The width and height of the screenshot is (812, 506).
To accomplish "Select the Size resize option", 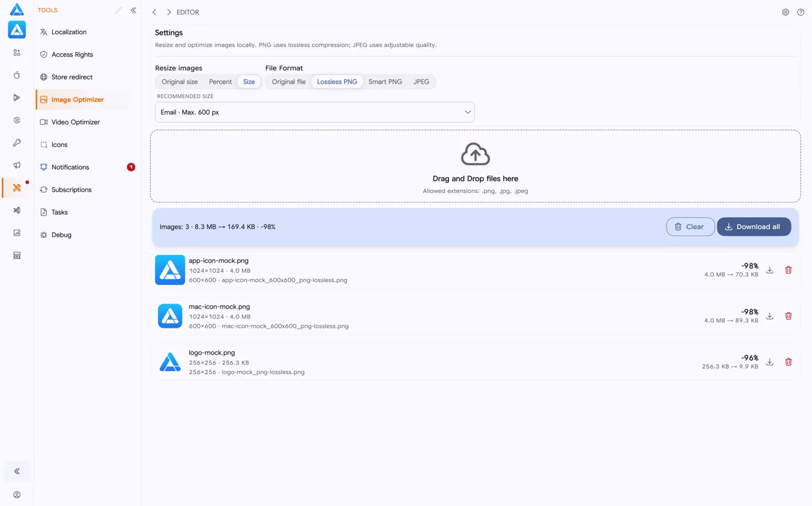I will pyautogui.click(x=249, y=82).
